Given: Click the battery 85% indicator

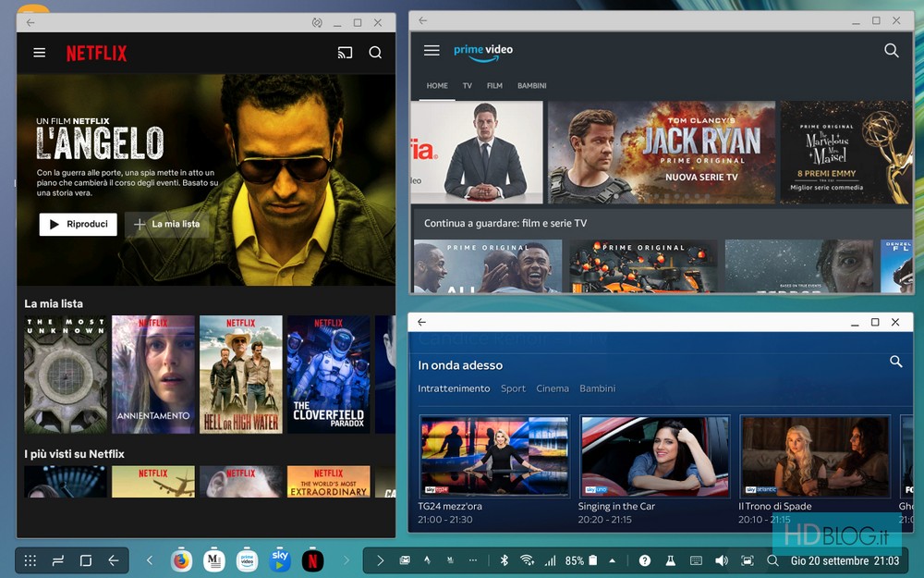Looking at the screenshot, I should [581, 560].
